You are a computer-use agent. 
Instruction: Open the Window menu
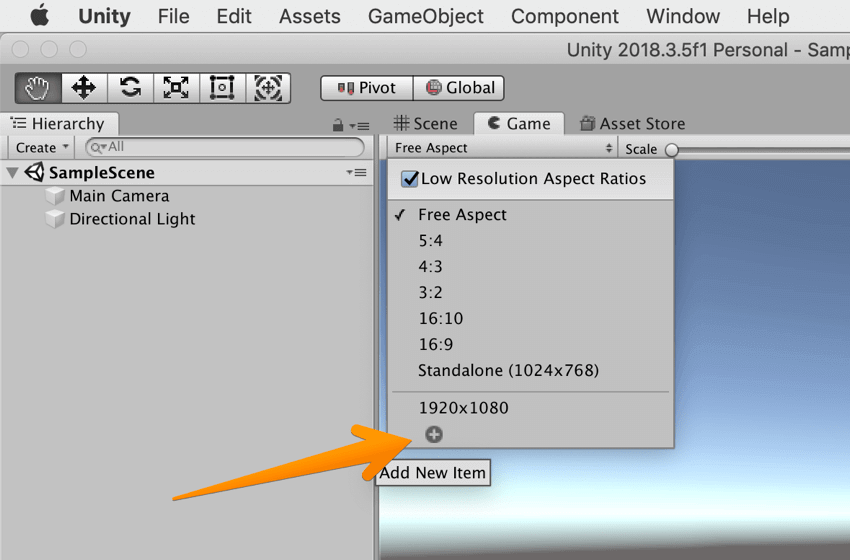683,16
